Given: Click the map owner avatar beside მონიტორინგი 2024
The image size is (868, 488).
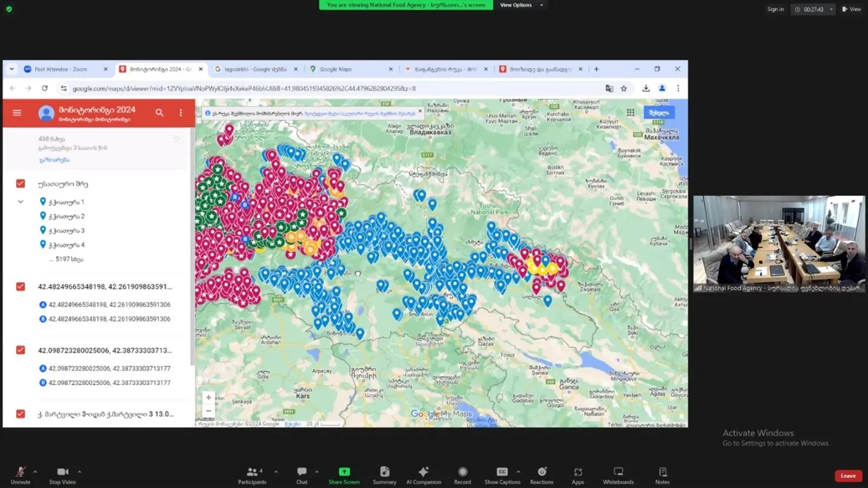Looking at the screenshot, I should click(46, 114).
